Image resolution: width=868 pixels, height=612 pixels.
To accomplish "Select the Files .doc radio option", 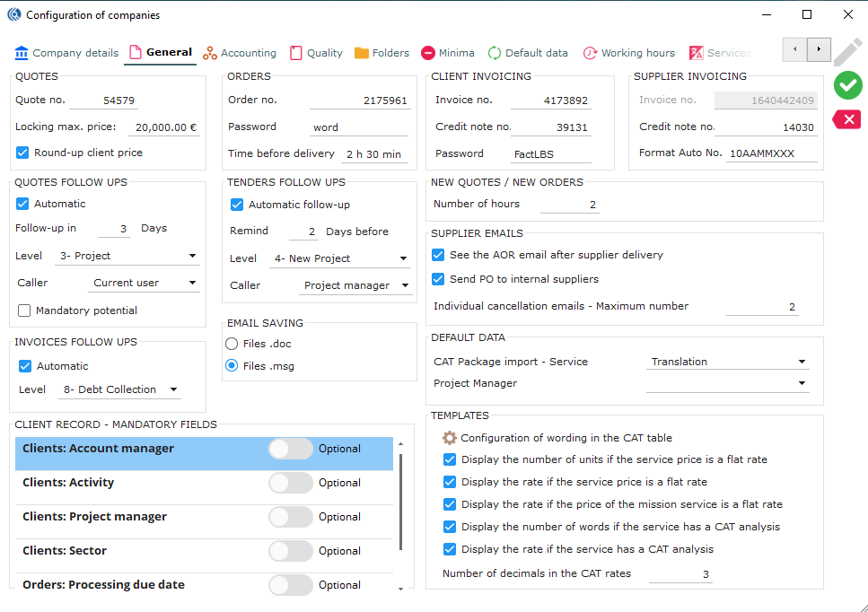I will point(232,344).
